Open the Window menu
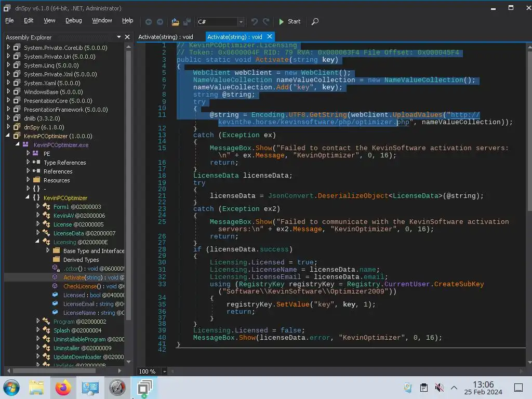Screen dimensions: 532x399 (102, 20)
